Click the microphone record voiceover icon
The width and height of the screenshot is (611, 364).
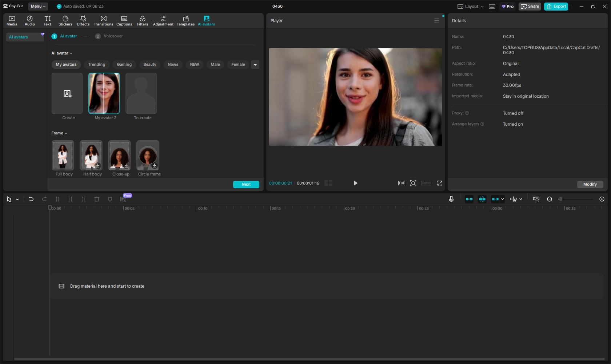[451, 199]
